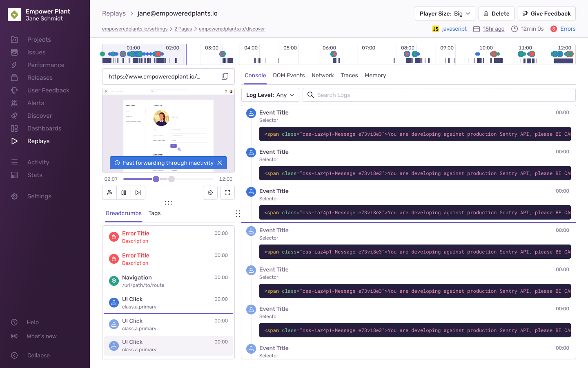Dismiss the Fast forwarding through inactivity notice
Screen dimensions: 588x368
point(220,163)
